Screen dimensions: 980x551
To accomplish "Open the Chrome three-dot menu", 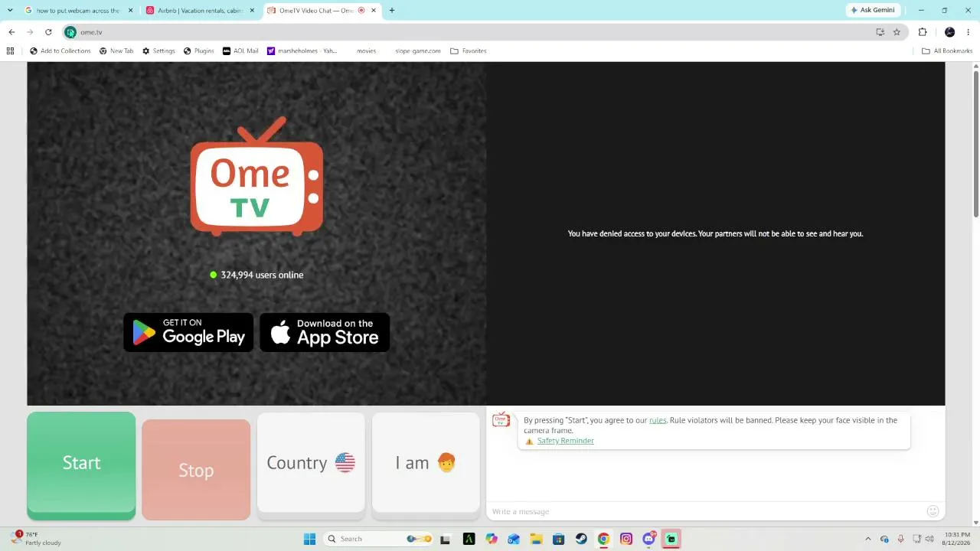I will coord(969,32).
